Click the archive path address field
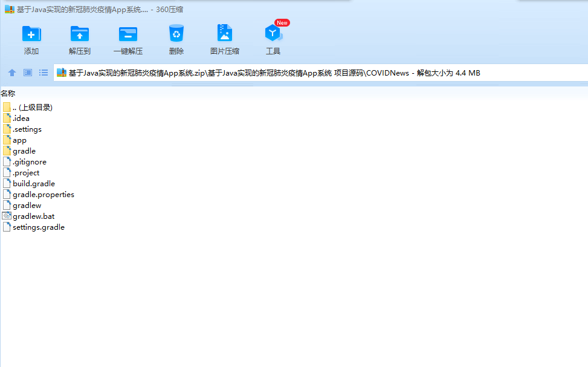 coord(321,73)
